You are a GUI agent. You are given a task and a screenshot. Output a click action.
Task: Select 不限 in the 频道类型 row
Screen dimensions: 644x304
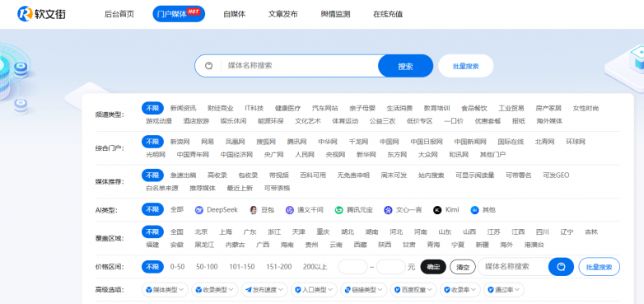point(152,108)
